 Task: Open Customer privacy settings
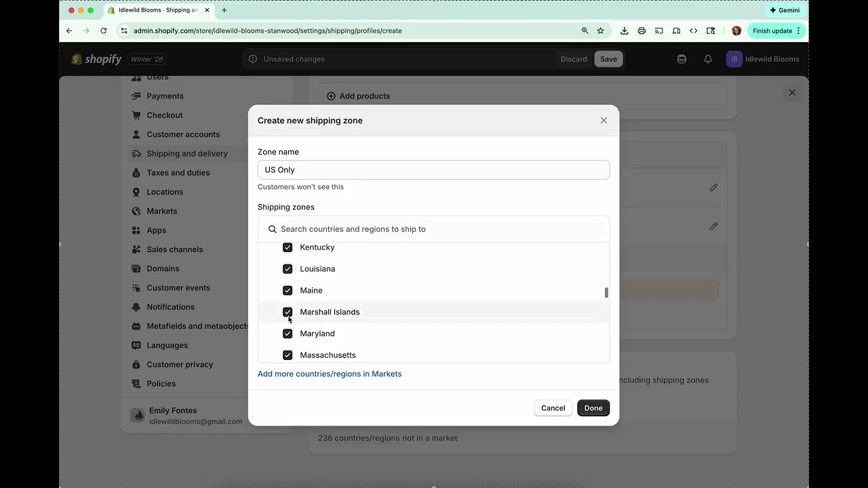pyautogui.click(x=180, y=365)
